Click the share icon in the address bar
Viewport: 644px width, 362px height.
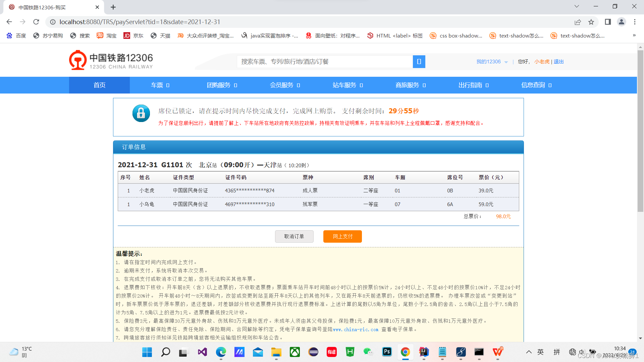(578, 22)
